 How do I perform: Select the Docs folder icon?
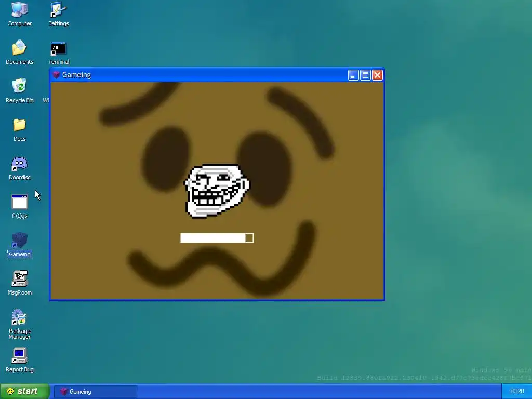pos(19,129)
